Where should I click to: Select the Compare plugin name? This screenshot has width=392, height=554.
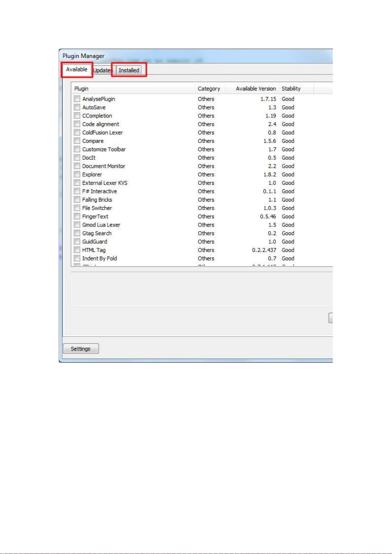[93, 141]
